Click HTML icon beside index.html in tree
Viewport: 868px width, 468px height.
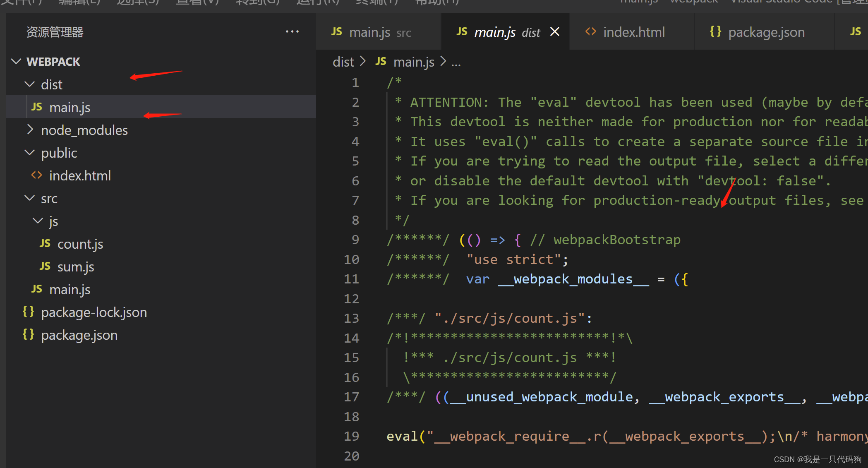[x=36, y=175]
